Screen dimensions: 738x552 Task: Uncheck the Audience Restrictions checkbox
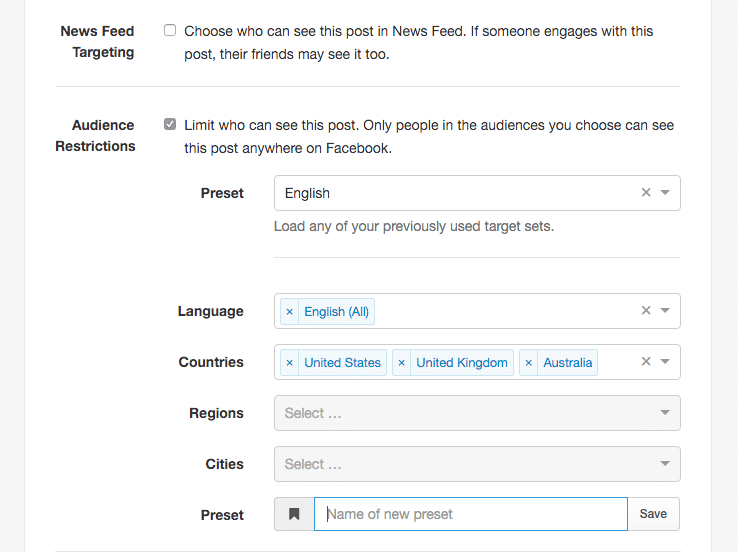pos(170,124)
